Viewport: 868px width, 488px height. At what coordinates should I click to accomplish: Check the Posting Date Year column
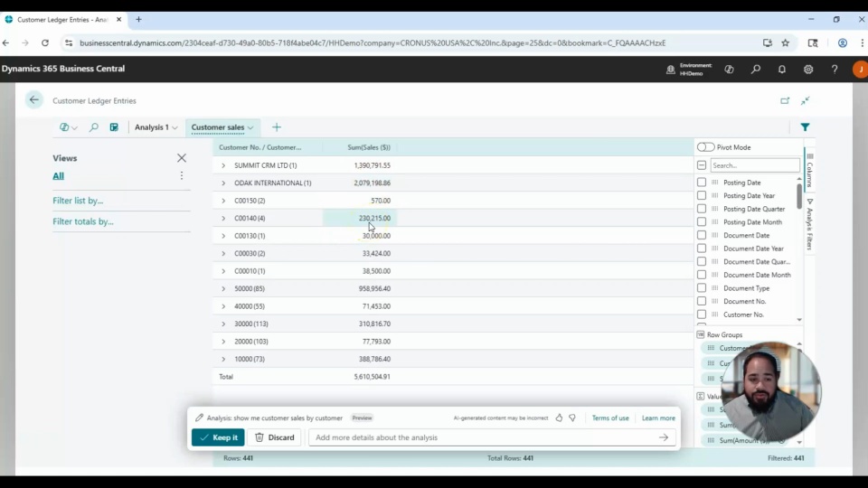coord(702,195)
